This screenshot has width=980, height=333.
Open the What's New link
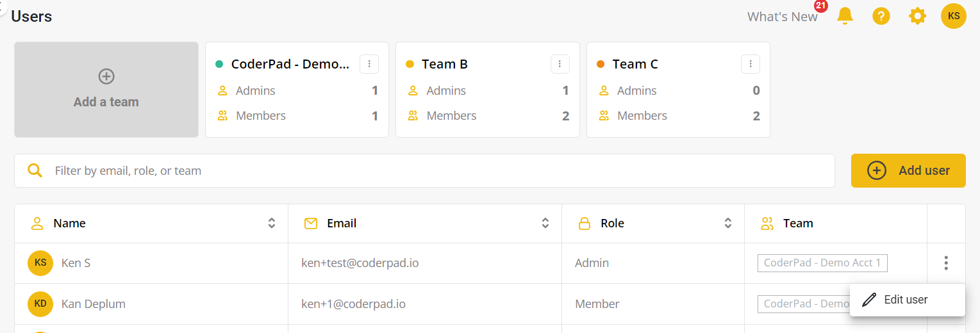(x=782, y=17)
